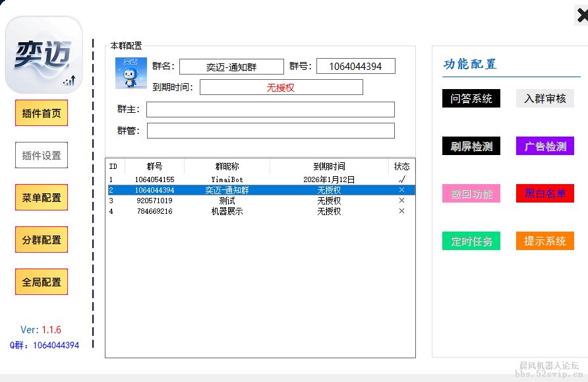Click the 群管 input field
588x382 pixels.
(x=270, y=131)
